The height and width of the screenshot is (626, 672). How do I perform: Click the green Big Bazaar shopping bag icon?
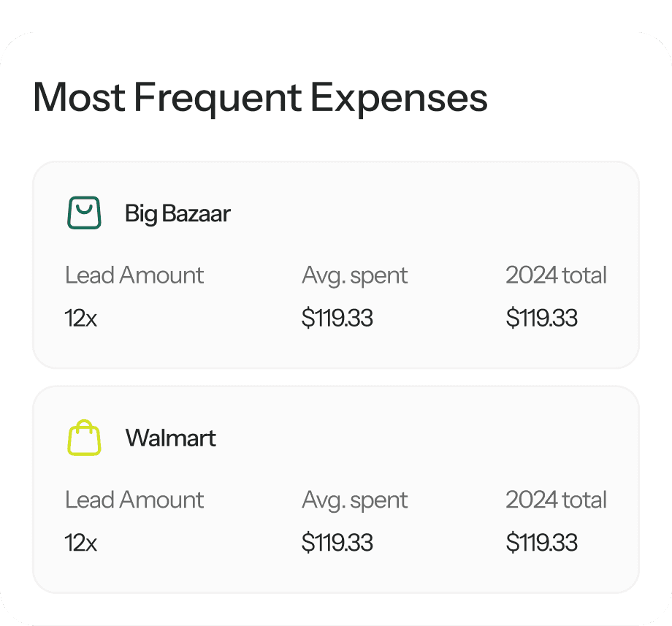[x=84, y=213]
